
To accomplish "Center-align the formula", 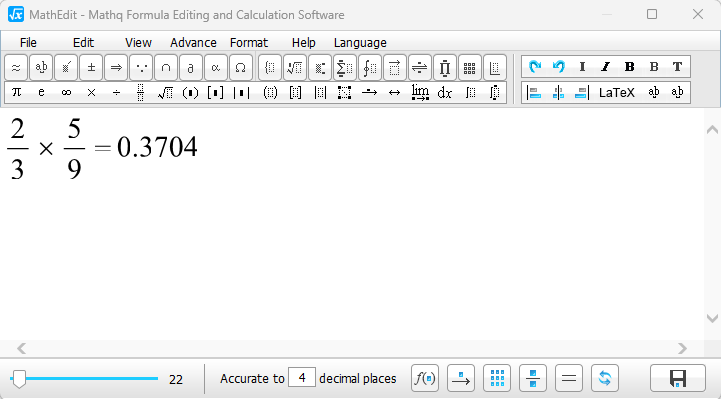I will coord(558,92).
